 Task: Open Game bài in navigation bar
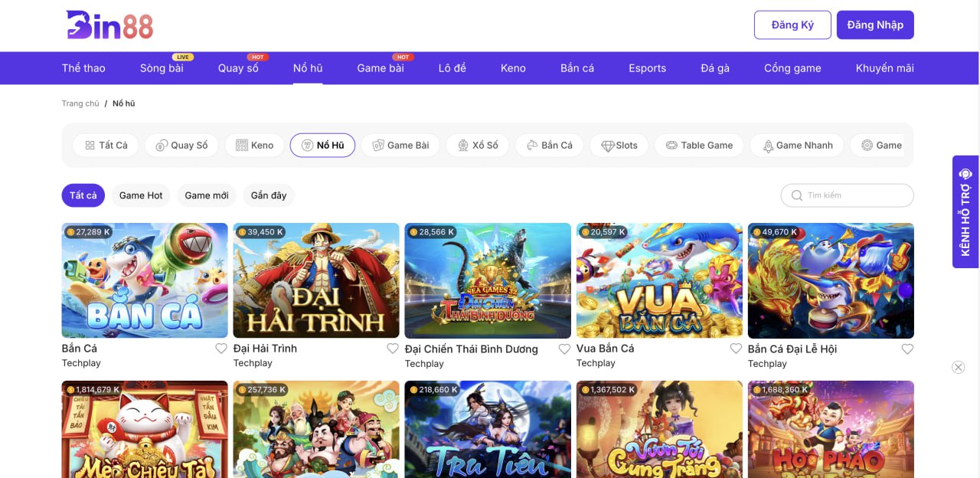(x=381, y=68)
